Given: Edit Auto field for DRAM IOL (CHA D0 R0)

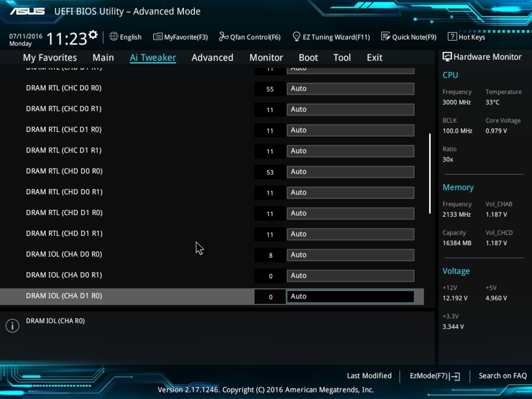Looking at the screenshot, I should [x=350, y=254].
